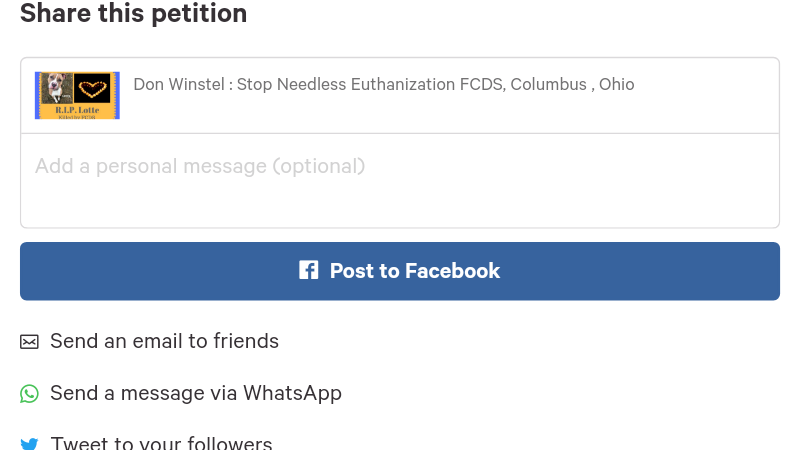Click the R.I.P. Lotte caption on thumbnail
The height and width of the screenshot is (450, 800).
77,108
